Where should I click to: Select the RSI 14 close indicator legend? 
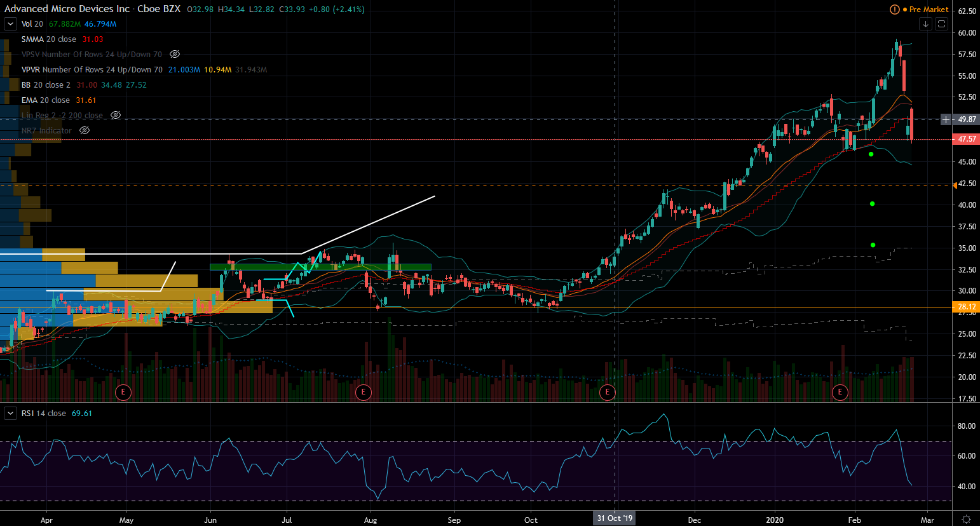tap(44, 414)
